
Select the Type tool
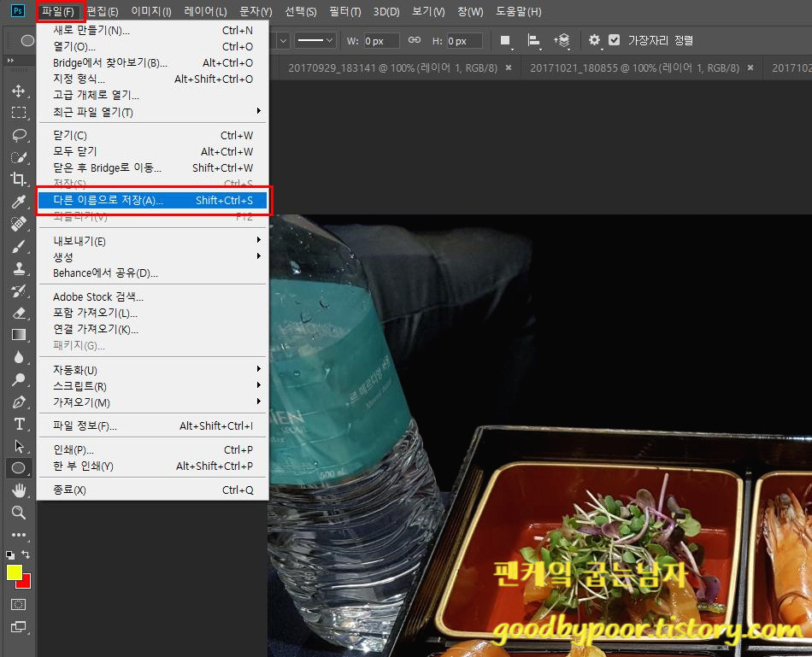[19, 424]
